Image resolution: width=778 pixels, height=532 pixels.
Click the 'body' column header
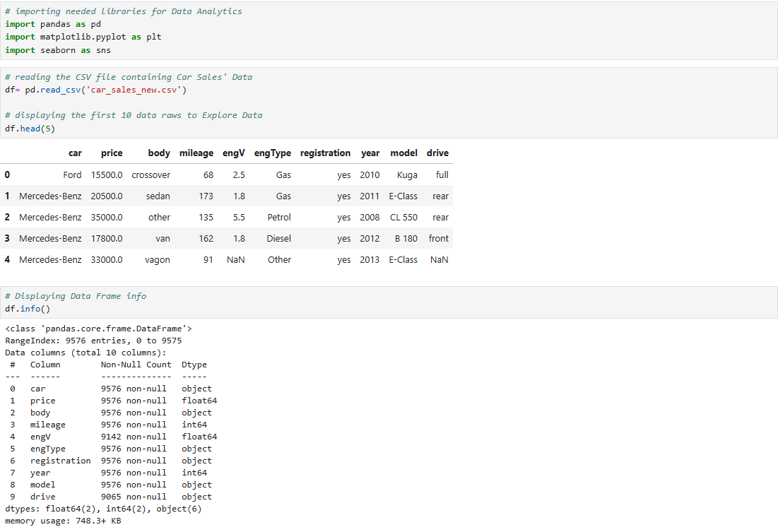159,153
